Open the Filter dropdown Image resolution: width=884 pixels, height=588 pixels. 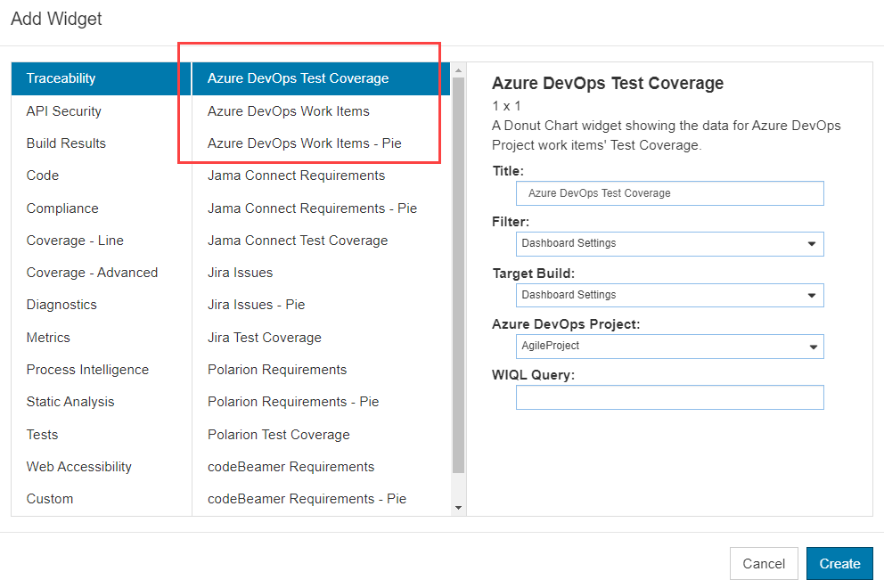670,243
